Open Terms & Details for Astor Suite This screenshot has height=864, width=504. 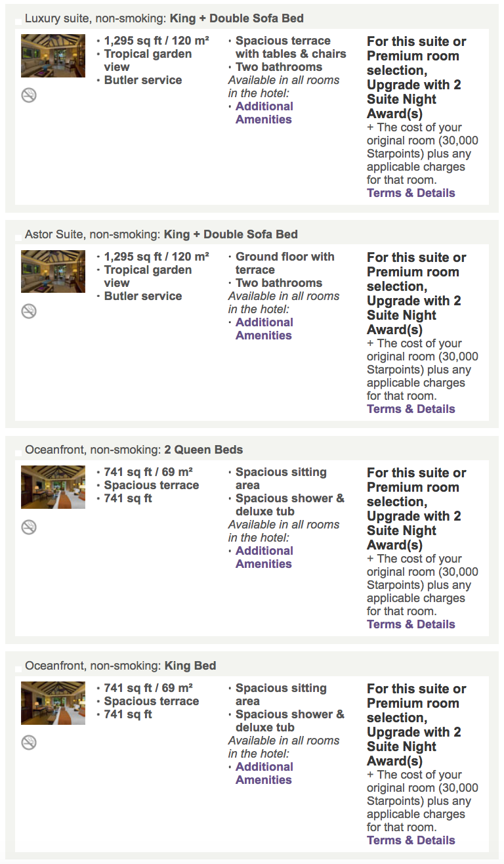pyautogui.click(x=411, y=409)
